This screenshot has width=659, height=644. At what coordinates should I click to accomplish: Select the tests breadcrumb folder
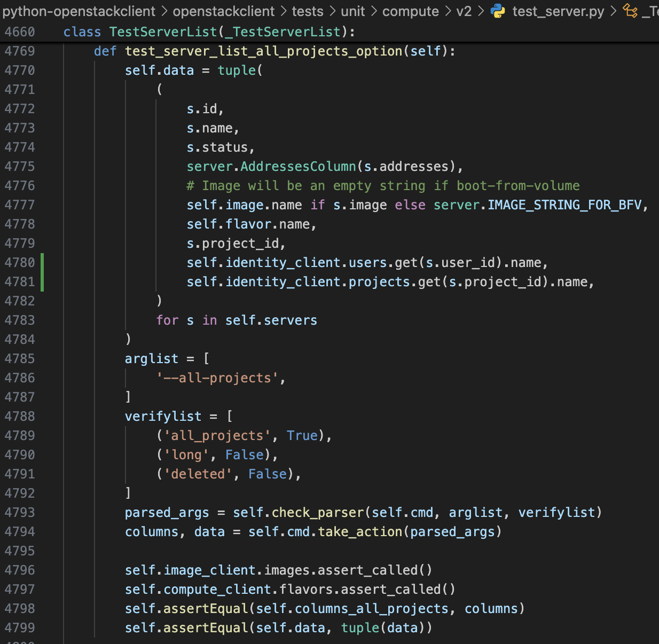(x=308, y=11)
